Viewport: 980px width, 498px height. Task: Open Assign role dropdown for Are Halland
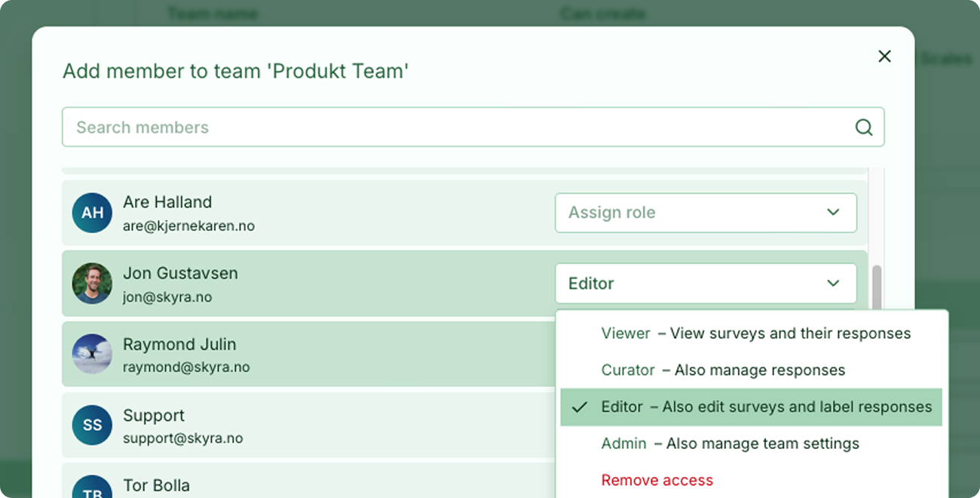pyautogui.click(x=706, y=213)
